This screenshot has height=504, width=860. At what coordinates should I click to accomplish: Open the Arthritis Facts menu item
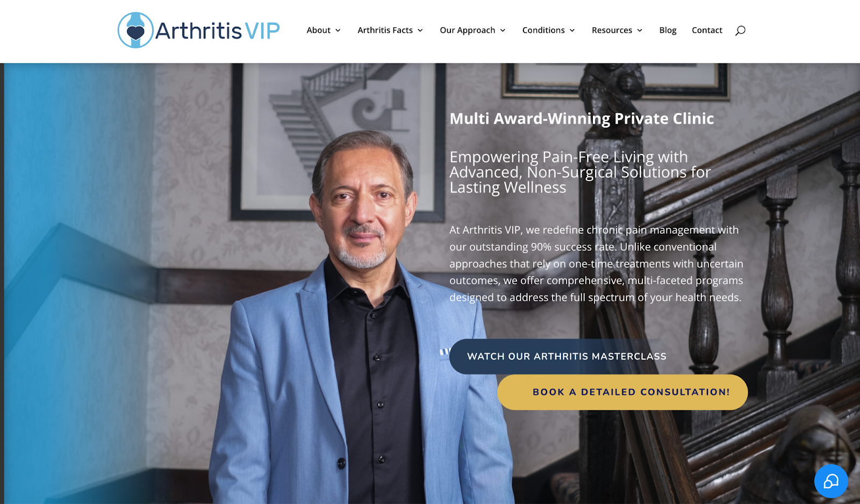(x=385, y=30)
